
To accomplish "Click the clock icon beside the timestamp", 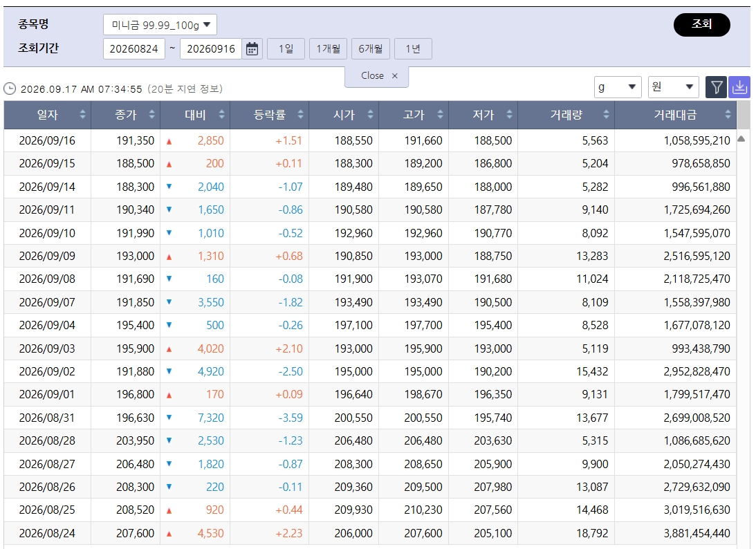I will click(x=10, y=89).
